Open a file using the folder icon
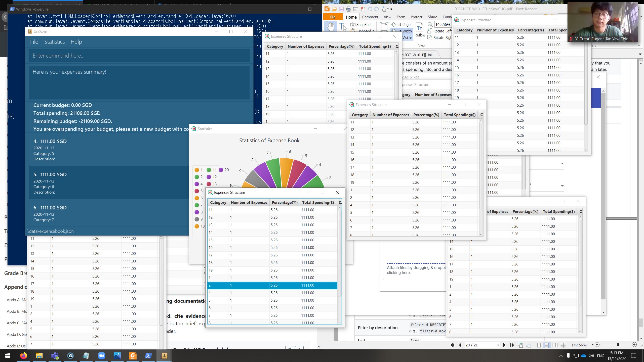 point(334,9)
